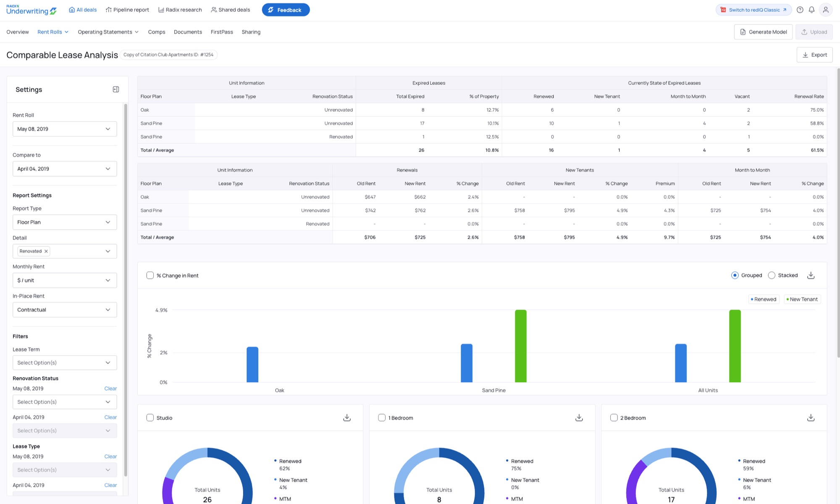Open the FirstPass tab
This screenshot has height=504, width=840.
tap(222, 32)
